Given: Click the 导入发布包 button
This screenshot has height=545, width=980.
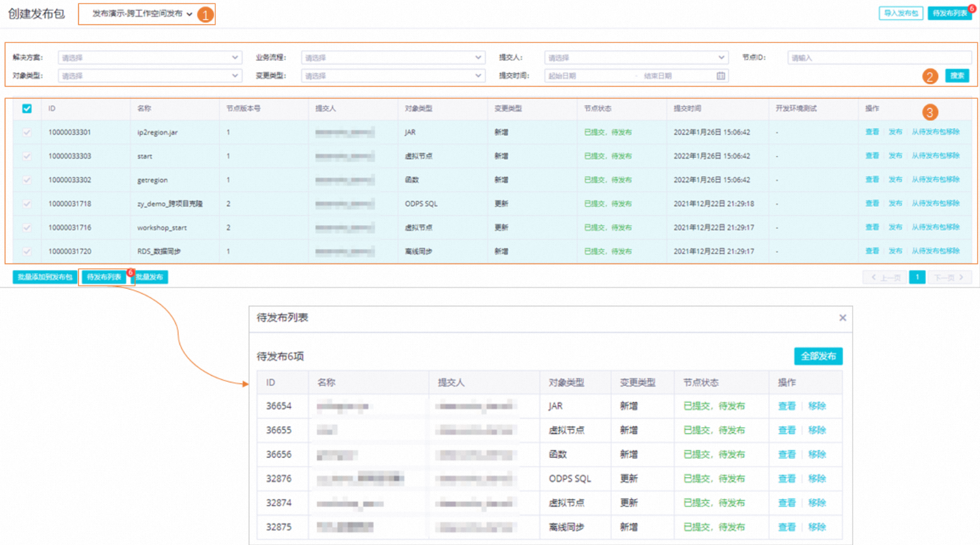Looking at the screenshot, I should click(x=901, y=13).
